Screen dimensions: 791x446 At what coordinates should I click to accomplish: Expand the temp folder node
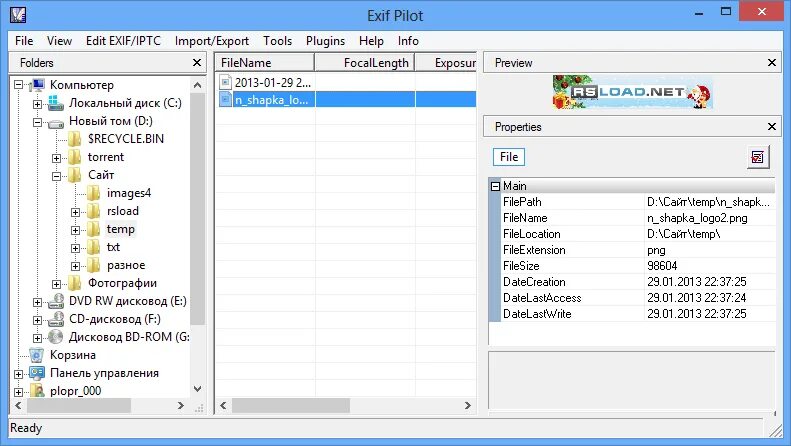(x=75, y=230)
